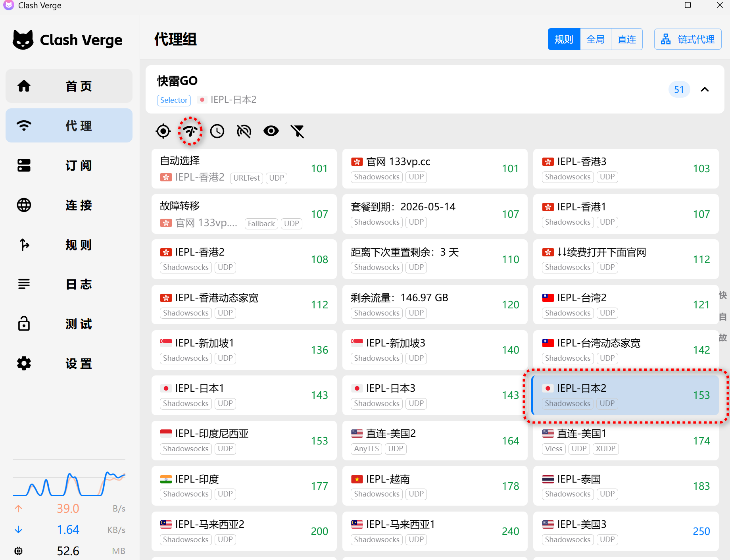Open 日志 logs page in sidebar

(69, 284)
